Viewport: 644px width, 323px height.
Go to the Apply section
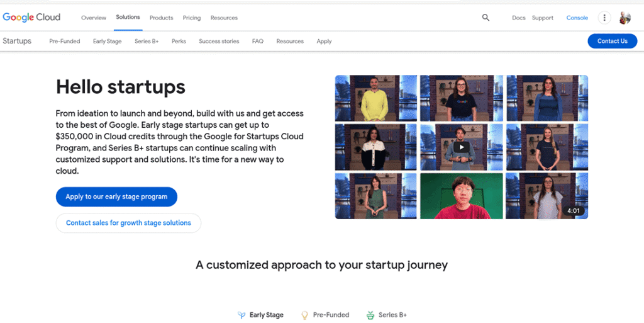coord(324,41)
